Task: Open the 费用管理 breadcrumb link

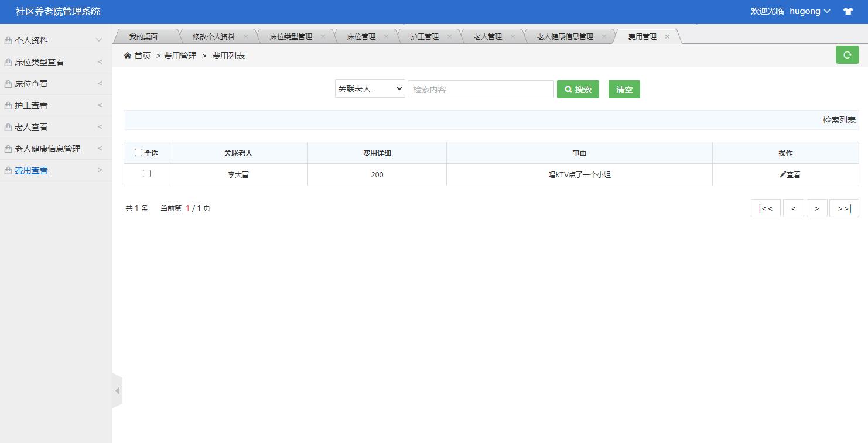Action: click(179, 56)
